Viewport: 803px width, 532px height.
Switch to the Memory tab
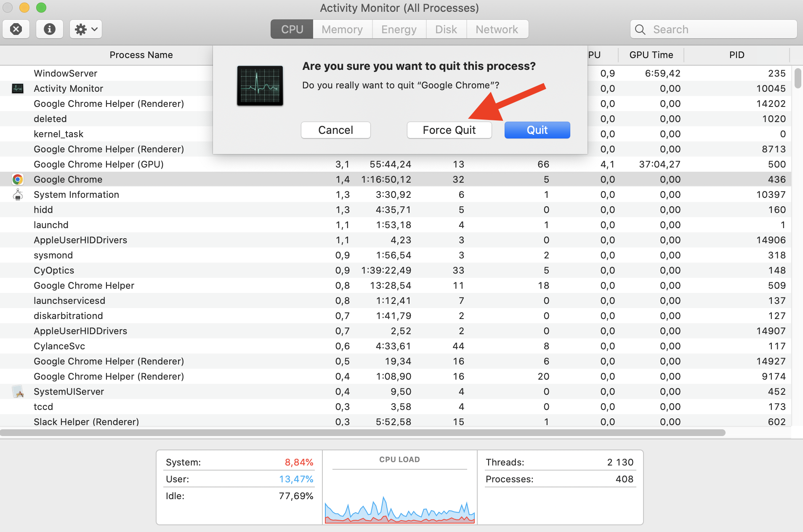coord(342,29)
